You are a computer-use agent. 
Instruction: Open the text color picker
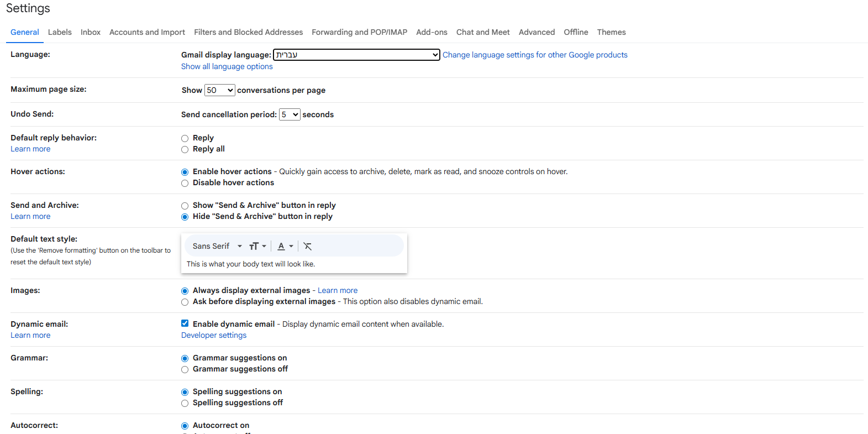pyautogui.click(x=284, y=245)
